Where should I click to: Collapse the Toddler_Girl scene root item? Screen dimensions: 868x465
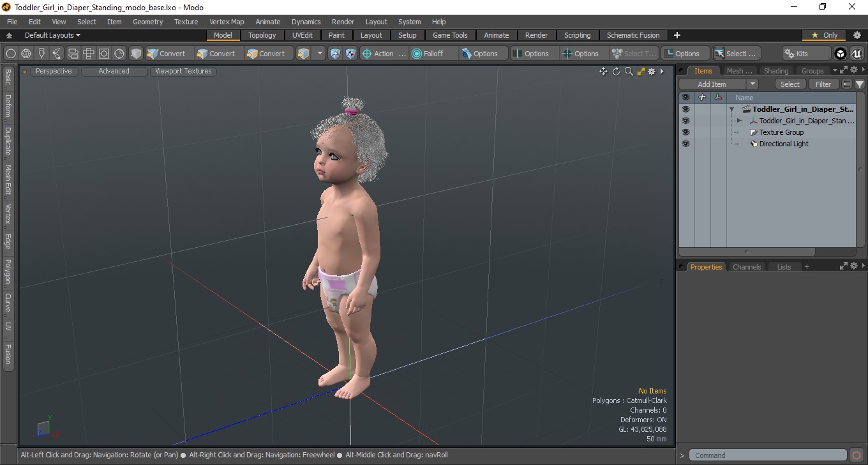(x=732, y=109)
